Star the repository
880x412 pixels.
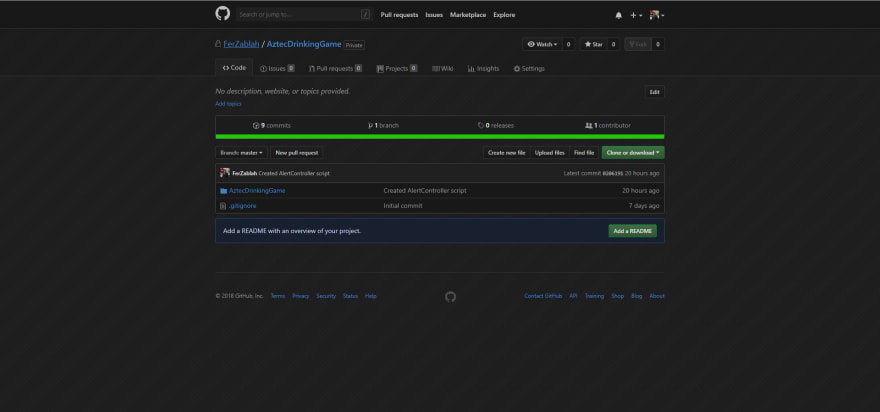(x=593, y=44)
